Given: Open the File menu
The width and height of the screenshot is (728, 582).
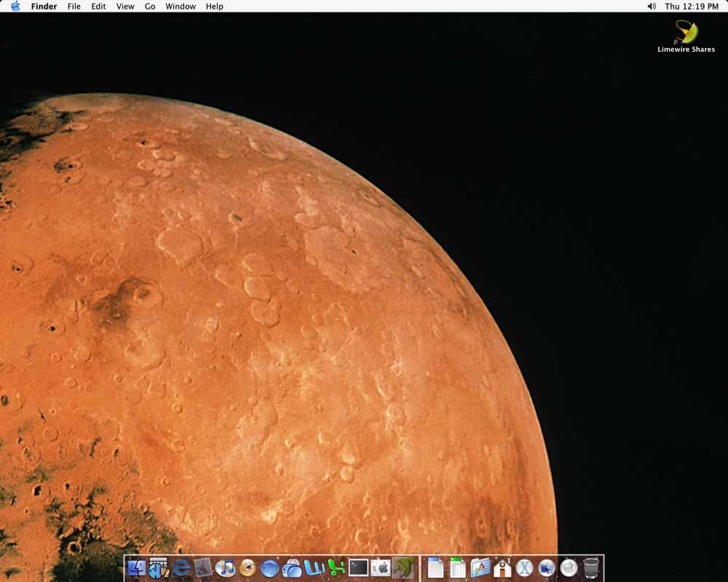Looking at the screenshot, I should 74,7.
